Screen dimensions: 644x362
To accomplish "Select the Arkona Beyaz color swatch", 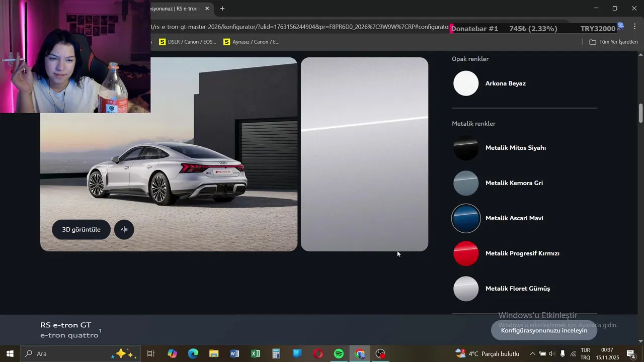I will click(x=466, y=83).
